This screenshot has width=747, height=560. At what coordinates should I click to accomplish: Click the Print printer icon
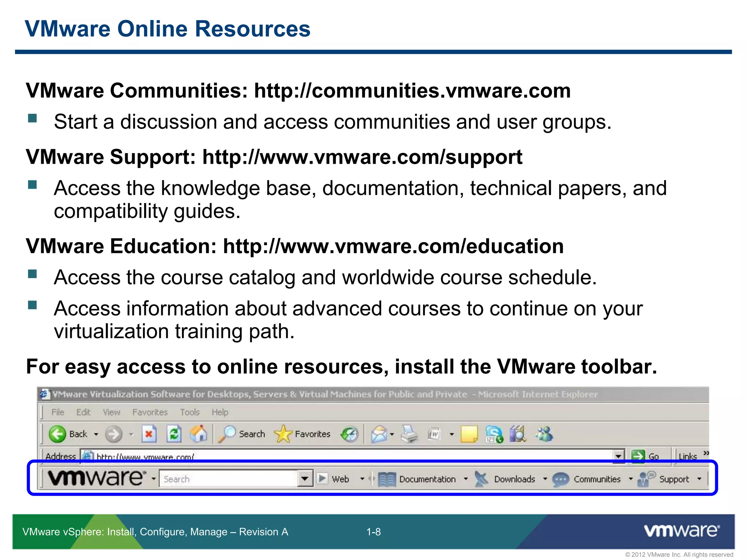click(409, 434)
